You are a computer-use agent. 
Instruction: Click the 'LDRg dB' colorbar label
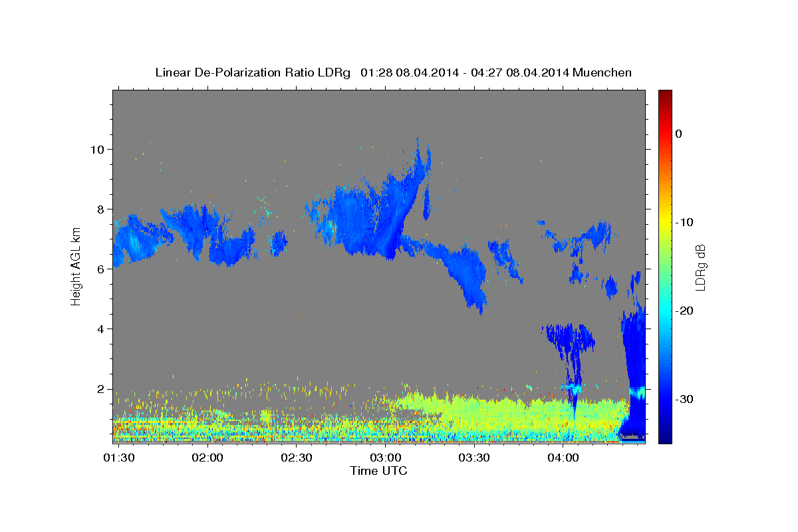[x=700, y=267]
